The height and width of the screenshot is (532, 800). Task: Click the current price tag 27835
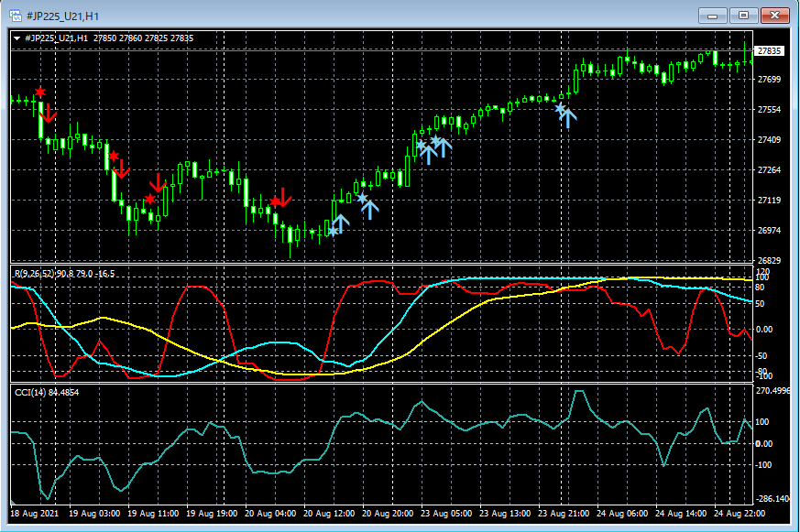[x=770, y=51]
